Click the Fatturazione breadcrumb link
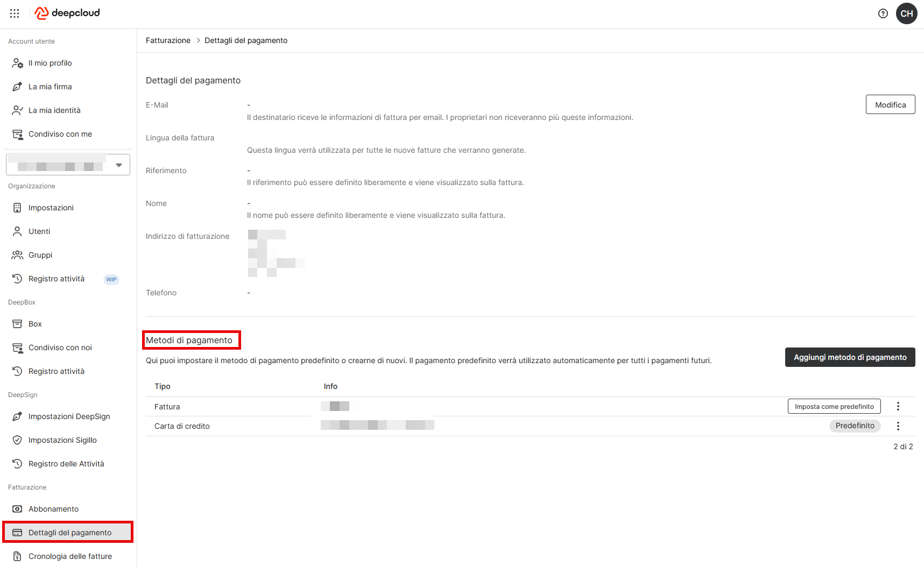 (x=168, y=40)
